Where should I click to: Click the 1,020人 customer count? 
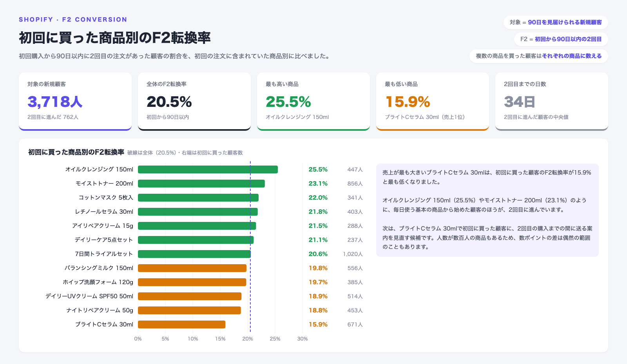click(353, 254)
